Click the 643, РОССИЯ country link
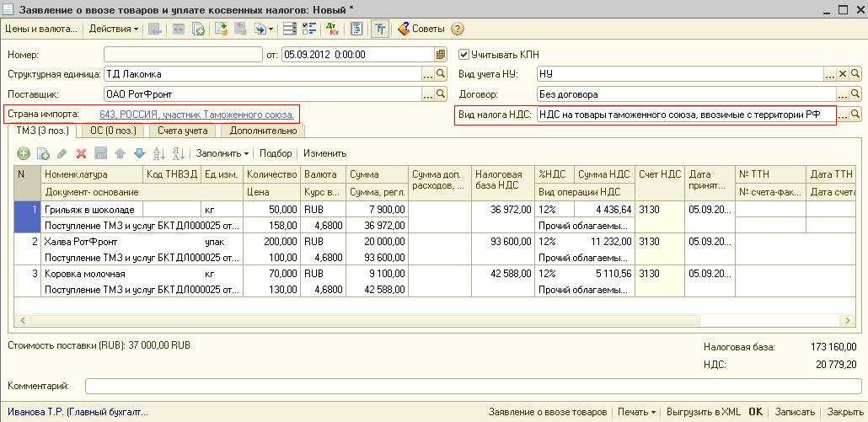Viewport: 868px width, 422px height. coord(196,114)
